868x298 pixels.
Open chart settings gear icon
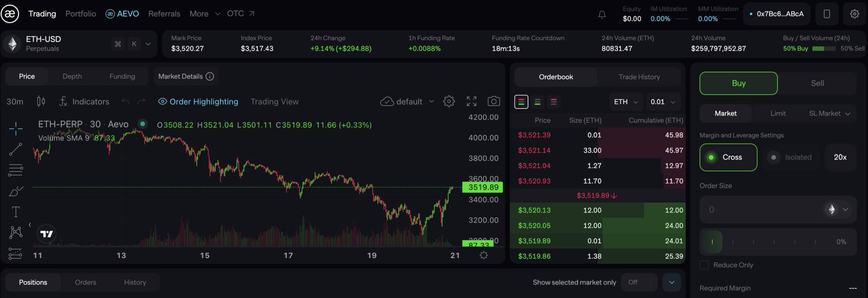449,102
